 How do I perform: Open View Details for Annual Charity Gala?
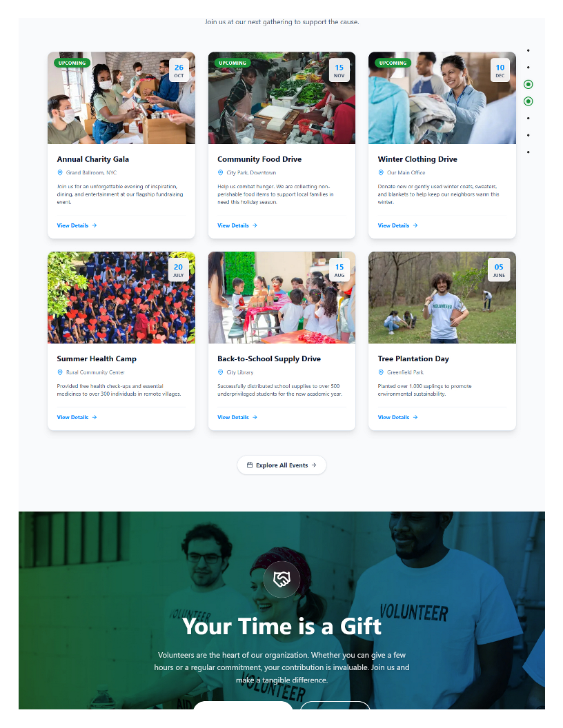(x=77, y=225)
